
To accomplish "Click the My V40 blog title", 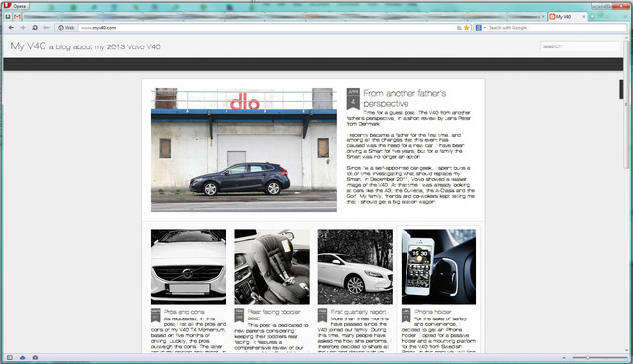I will (x=28, y=46).
